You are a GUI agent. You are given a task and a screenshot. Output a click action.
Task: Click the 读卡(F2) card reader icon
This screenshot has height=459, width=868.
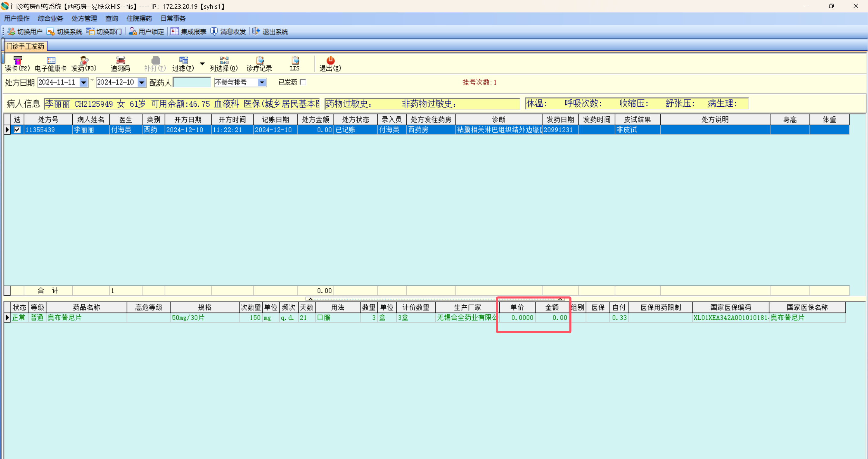17,63
